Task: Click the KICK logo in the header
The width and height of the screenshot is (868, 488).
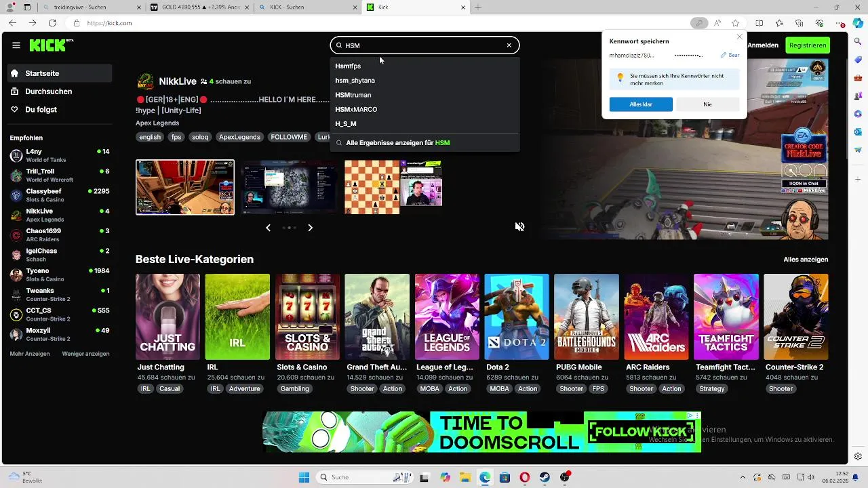Action: pos(51,45)
